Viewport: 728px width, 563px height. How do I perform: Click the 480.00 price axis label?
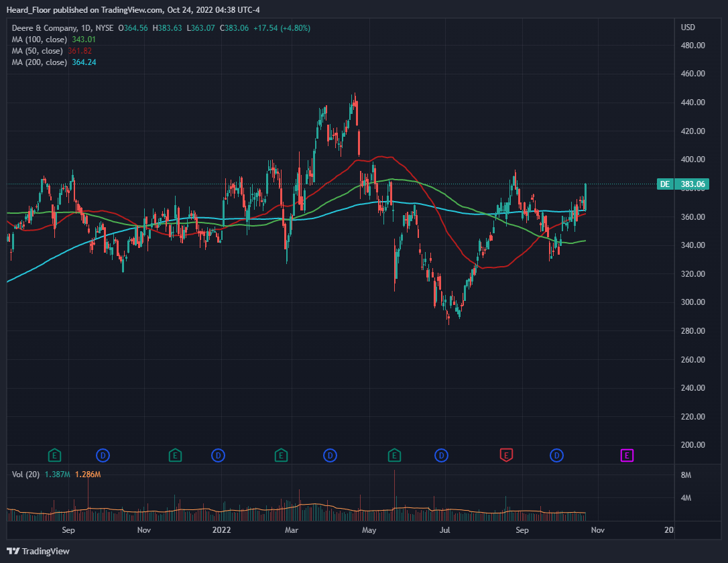pyautogui.click(x=693, y=46)
